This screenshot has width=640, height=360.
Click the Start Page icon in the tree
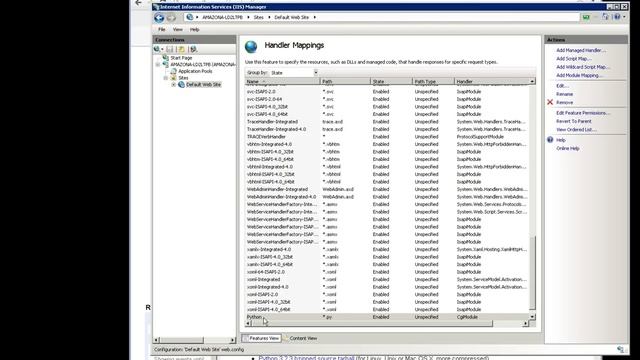(x=166, y=58)
